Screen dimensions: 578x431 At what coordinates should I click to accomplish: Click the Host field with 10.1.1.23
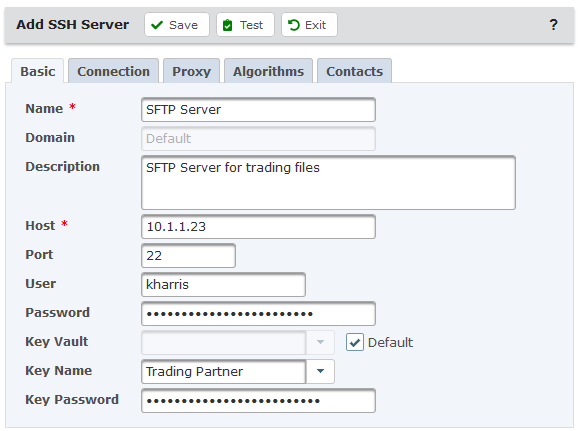click(258, 226)
